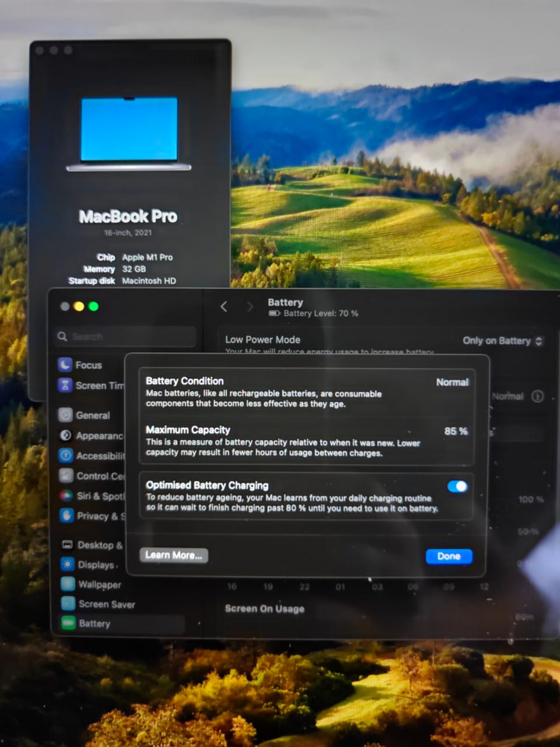Image resolution: width=560 pixels, height=747 pixels.
Task: Select Desktop & Dock icon
Action: 67,544
